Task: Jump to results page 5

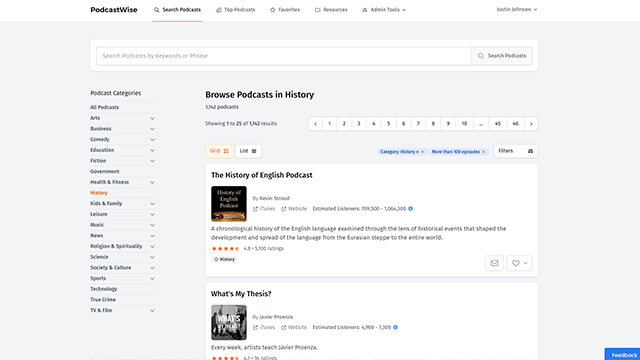Action: tap(389, 124)
